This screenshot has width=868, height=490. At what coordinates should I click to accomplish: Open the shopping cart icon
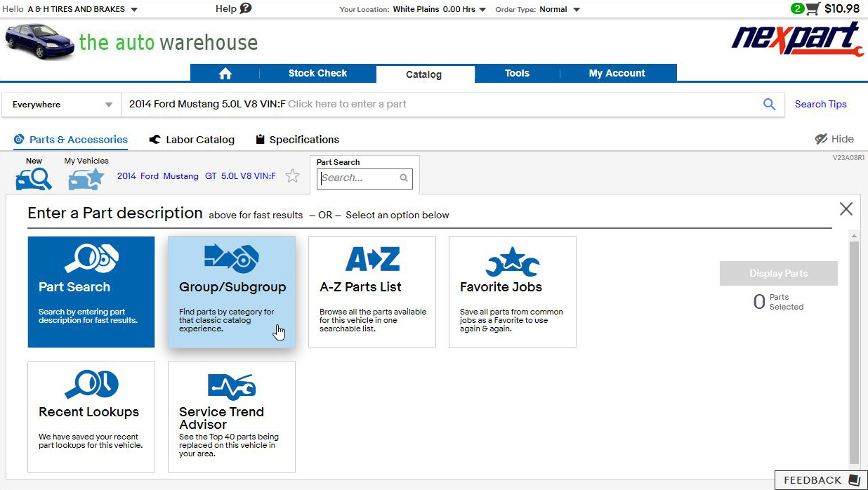click(813, 8)
